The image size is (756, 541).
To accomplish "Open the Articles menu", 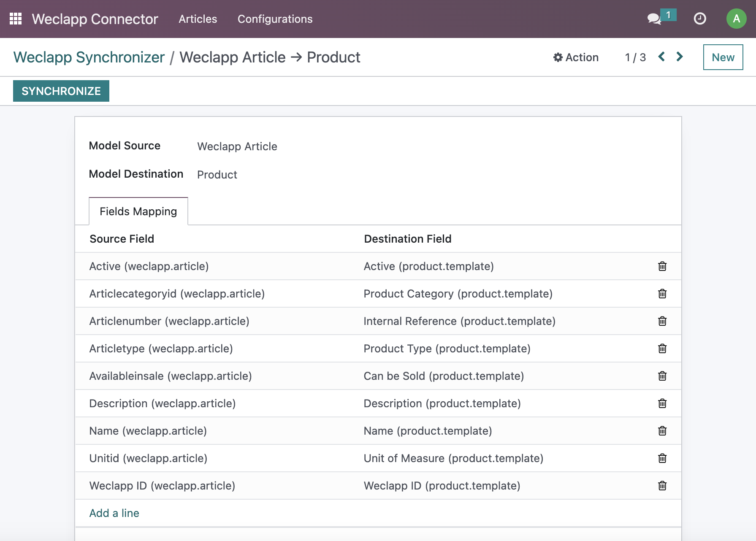I will pyautogui.click(x=198, y=19).
